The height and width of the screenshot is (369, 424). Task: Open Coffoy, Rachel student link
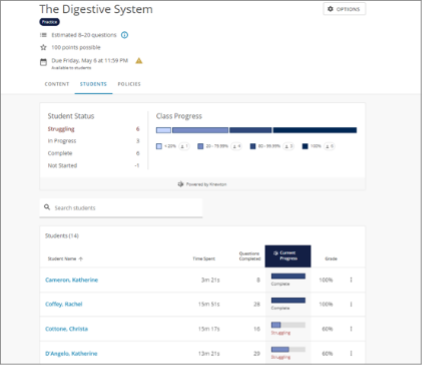[x=64, y=304]
